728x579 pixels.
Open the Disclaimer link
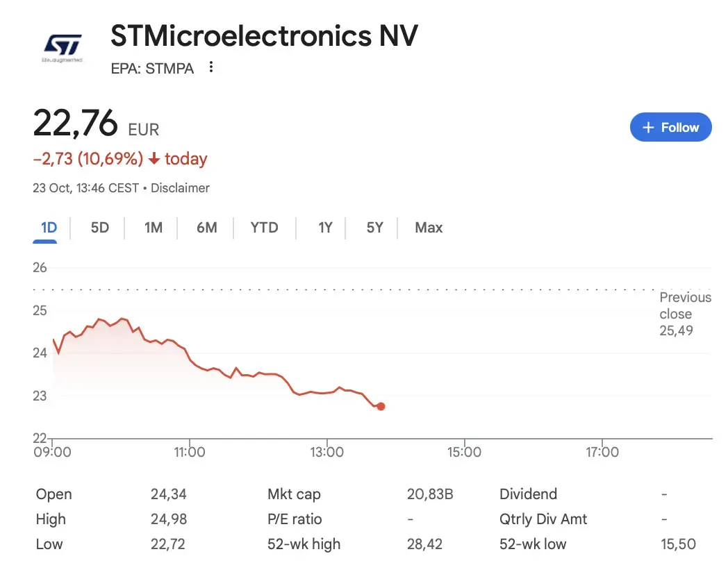180,187
